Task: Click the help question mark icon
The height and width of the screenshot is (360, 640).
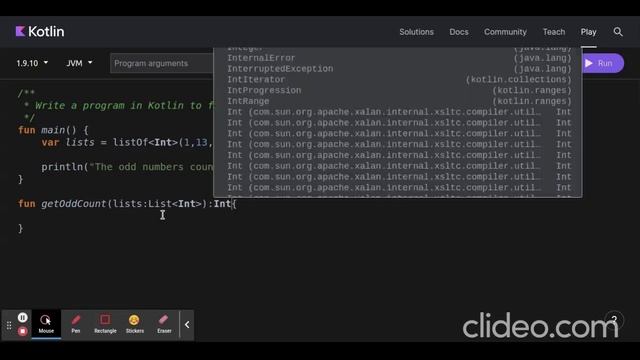Action: tap(614, 320)
